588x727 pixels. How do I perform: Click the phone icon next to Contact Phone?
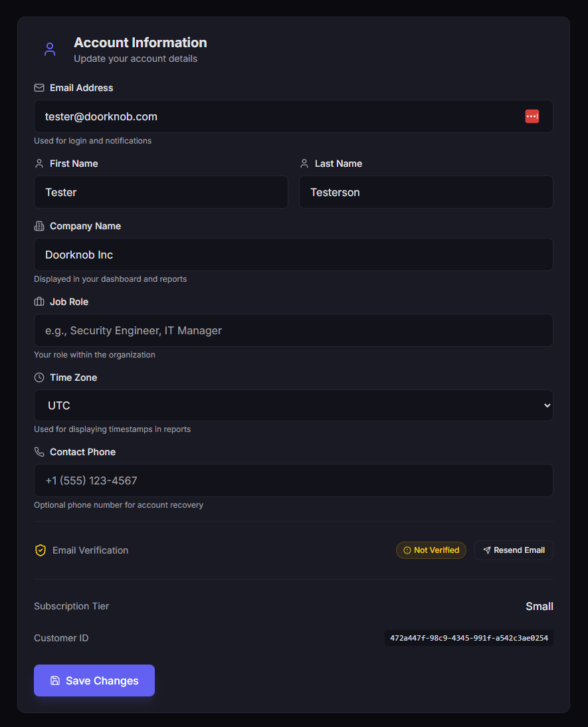click(x=39, y=451)
